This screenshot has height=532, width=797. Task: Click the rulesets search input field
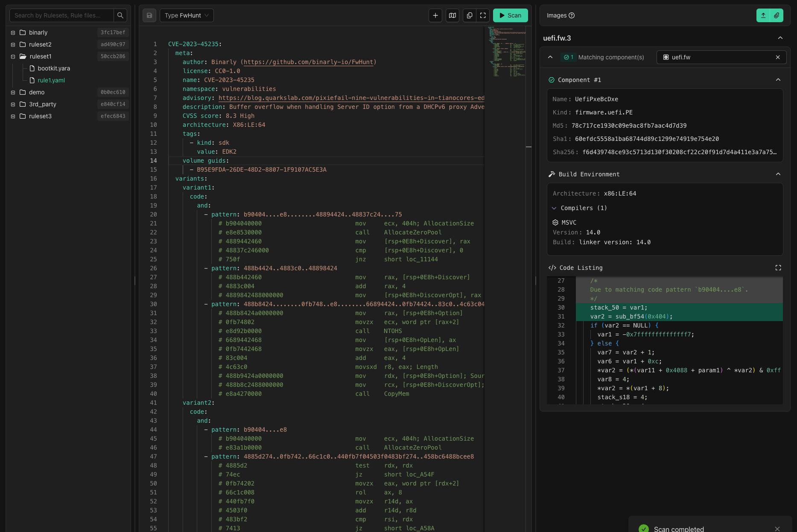[62, 15]
